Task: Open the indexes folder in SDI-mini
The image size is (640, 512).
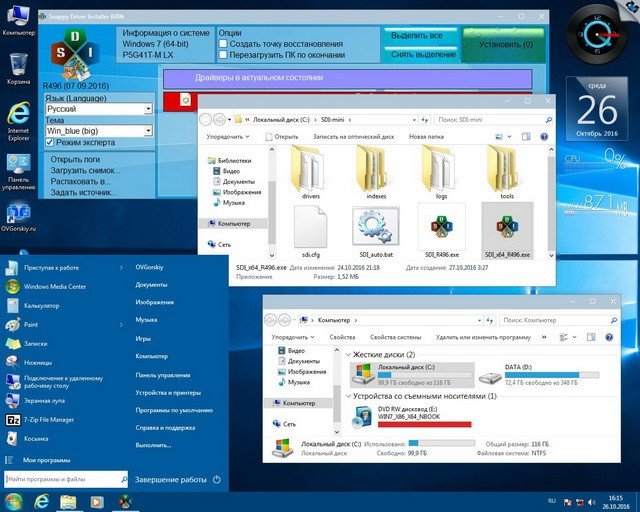Action: pos(376,172)
